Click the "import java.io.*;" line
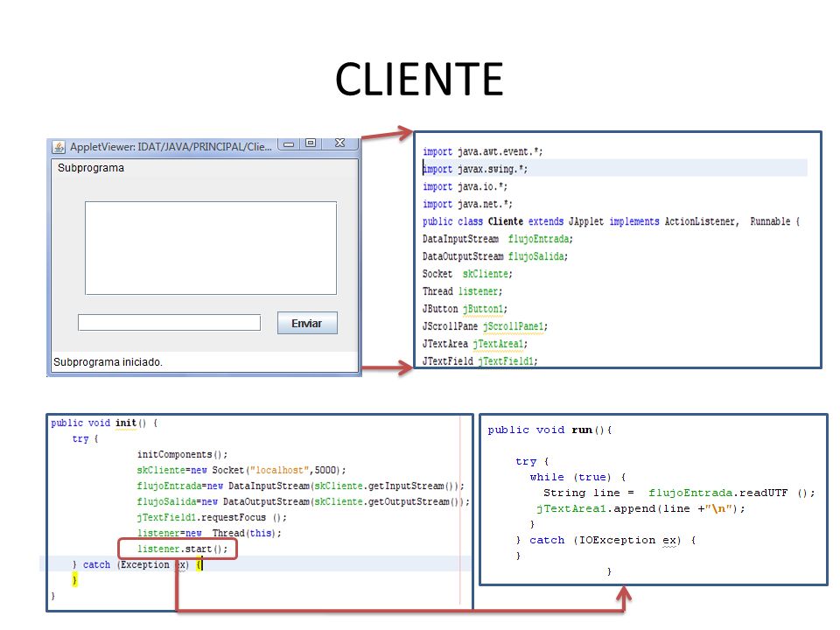This screenshot has height=630, width=840. [x=465, y=186]
